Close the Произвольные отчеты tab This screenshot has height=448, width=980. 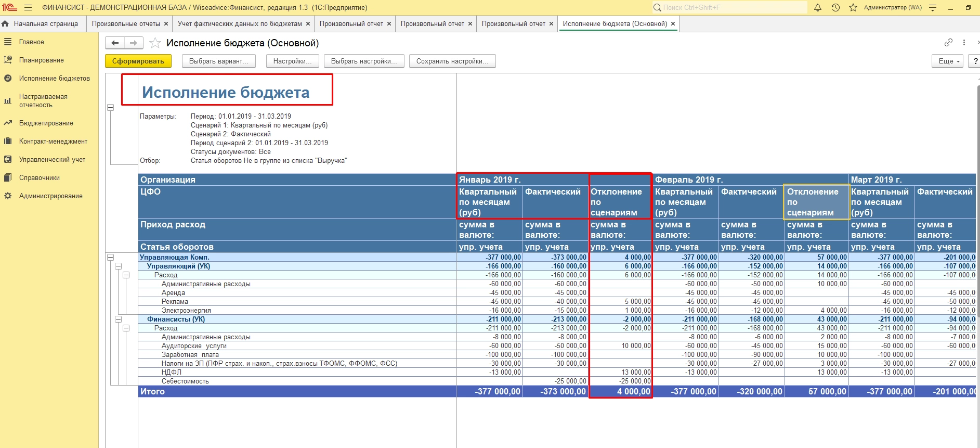pyautogui.click(x=166, y=24)
